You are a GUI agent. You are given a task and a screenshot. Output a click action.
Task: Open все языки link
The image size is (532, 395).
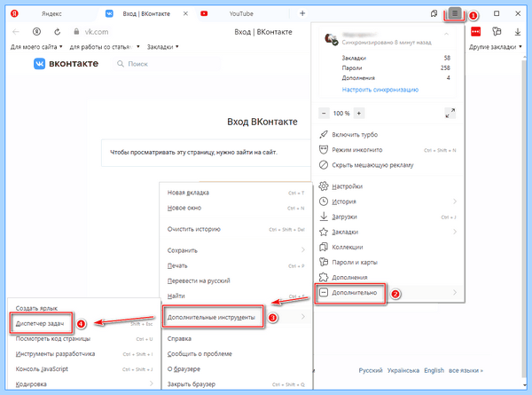pos(465,370)
